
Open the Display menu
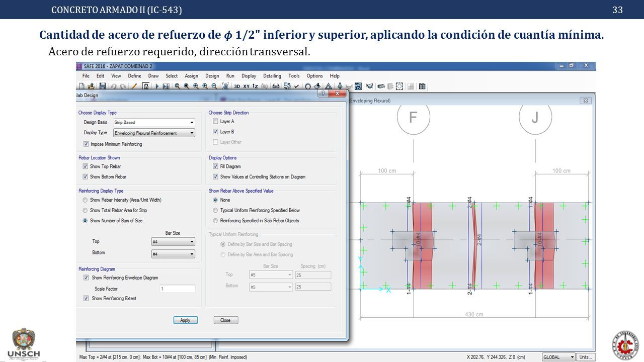[x=249, y=76]
